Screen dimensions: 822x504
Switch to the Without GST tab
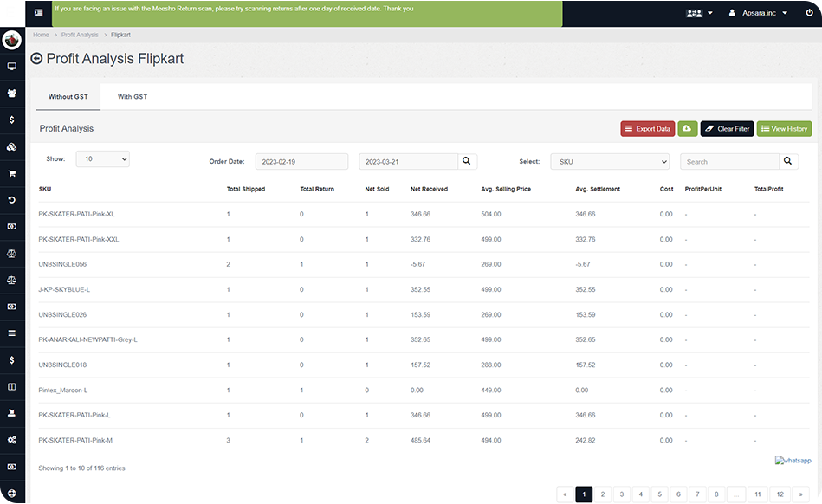point(68,96)
